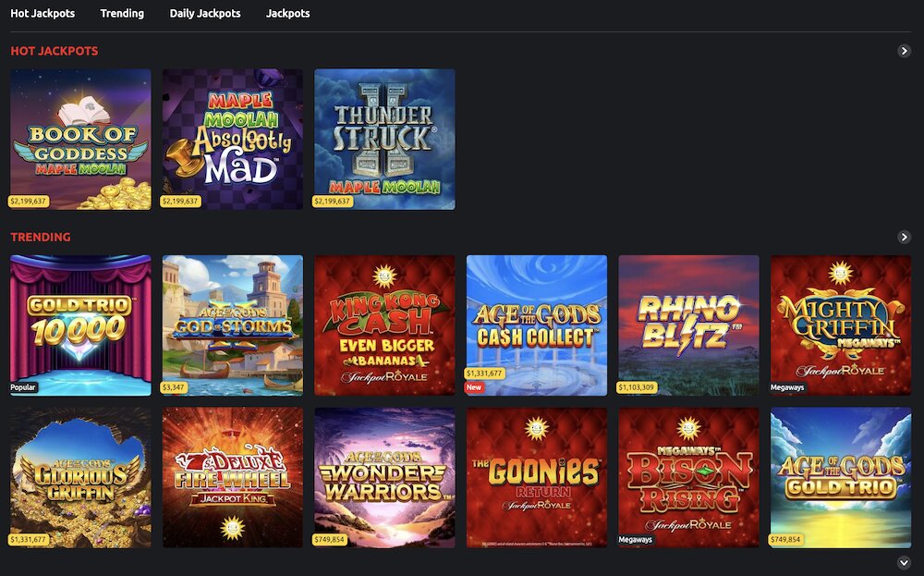Click $1,331,677 jackpot on Glorious Griffin
This screenshot has height=576, width=924.
[x=29, y=539]
